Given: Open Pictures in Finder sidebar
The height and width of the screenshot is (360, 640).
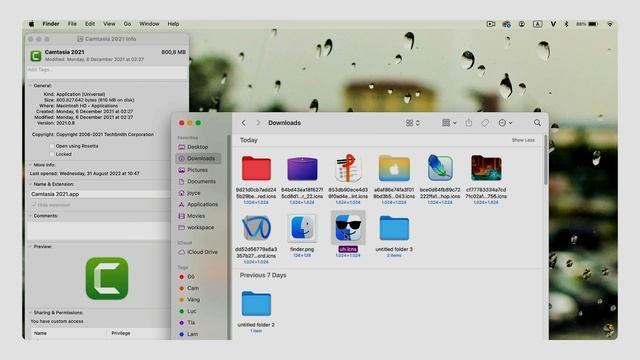Looking at the screenshot, I should click(199, 170).
